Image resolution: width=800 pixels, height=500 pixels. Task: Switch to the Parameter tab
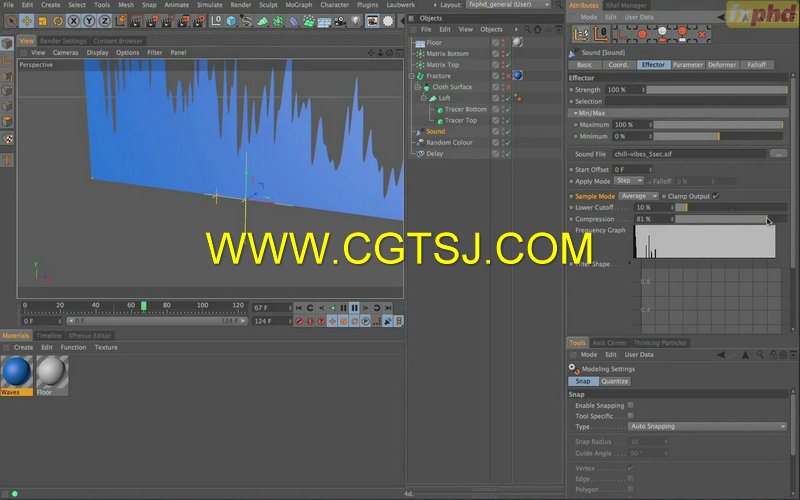[x=687, y=65]
